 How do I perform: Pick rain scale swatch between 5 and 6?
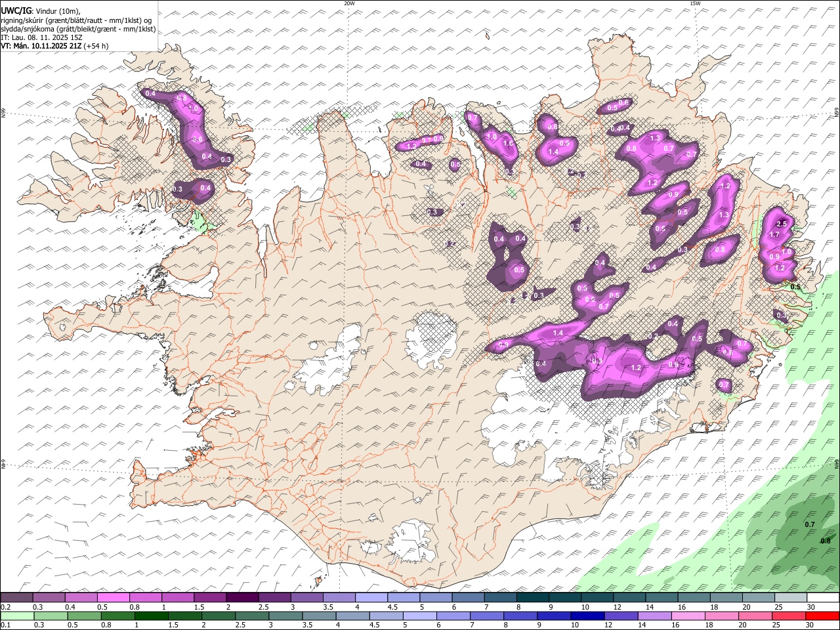click(419, 616)
